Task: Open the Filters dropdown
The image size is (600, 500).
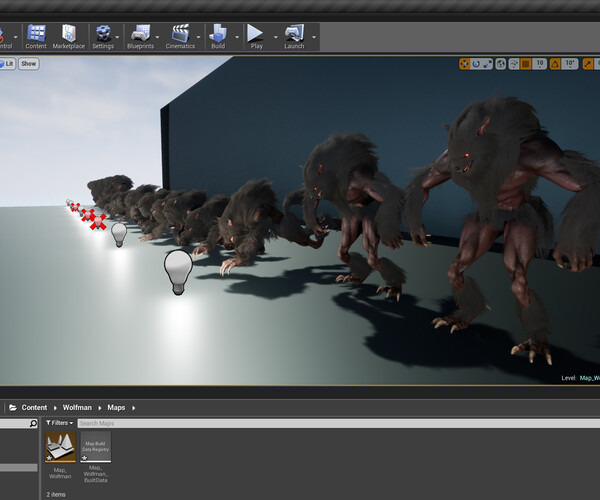Action: pyautogui.click(x=59, y=423)
